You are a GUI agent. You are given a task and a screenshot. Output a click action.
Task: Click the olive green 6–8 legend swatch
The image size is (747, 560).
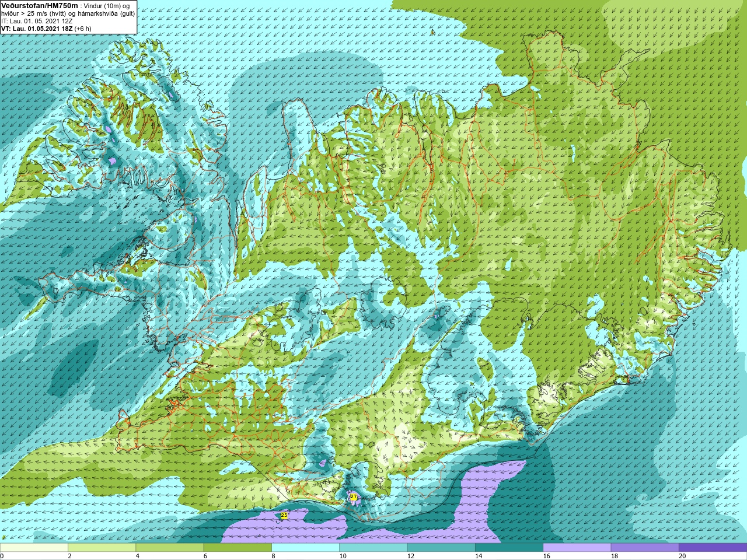click(238, 548)
